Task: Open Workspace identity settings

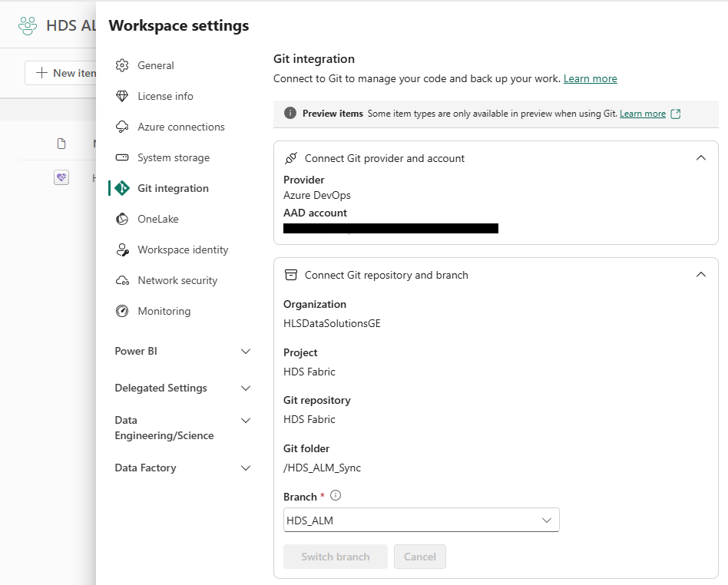Action: (182, 250)
